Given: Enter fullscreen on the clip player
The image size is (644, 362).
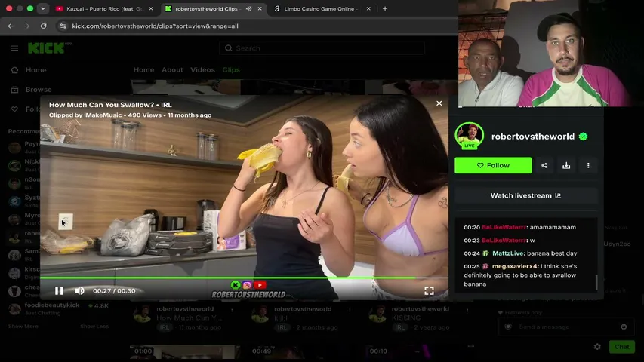Looking at the screenshot, I should coord(429,291).
